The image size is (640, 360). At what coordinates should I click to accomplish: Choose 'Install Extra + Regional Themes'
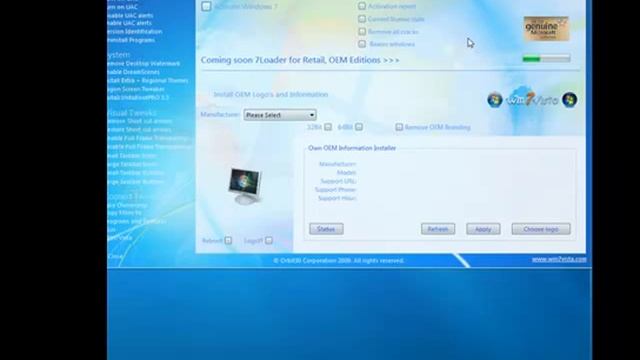click(148, 80)
